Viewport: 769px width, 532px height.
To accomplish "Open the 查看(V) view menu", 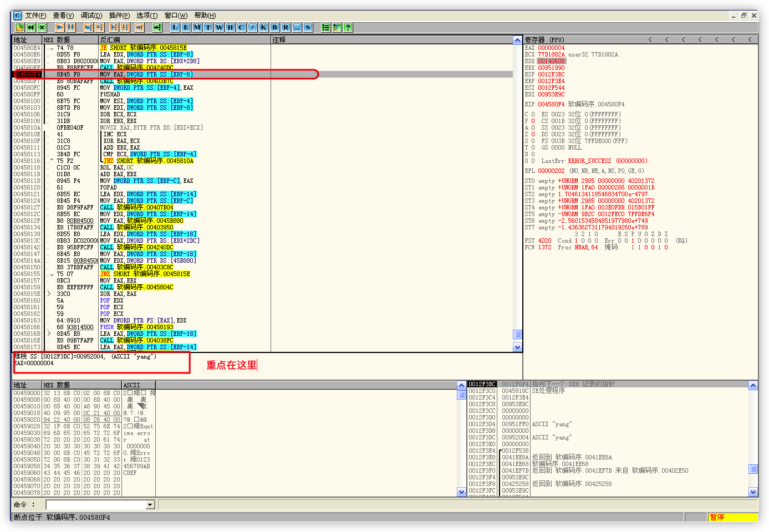I will [63, 16].
